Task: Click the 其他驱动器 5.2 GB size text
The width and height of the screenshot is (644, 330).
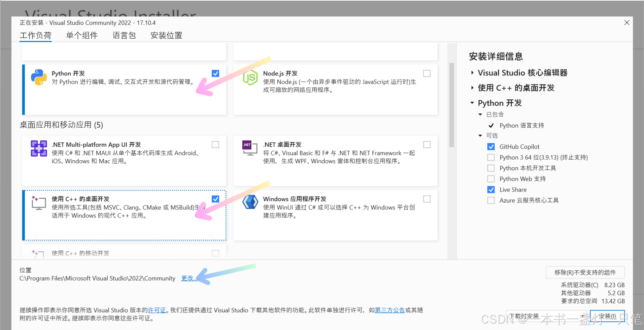Action: (592, 293)
